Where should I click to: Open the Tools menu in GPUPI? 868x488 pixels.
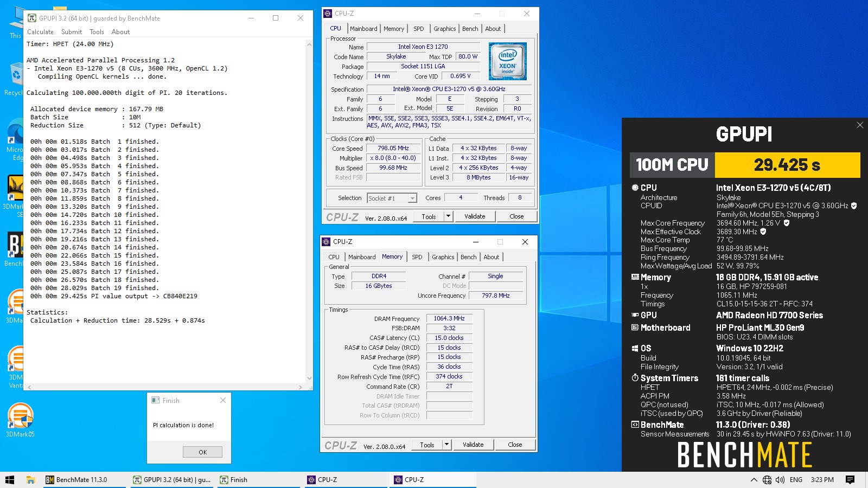coord(97,32)
